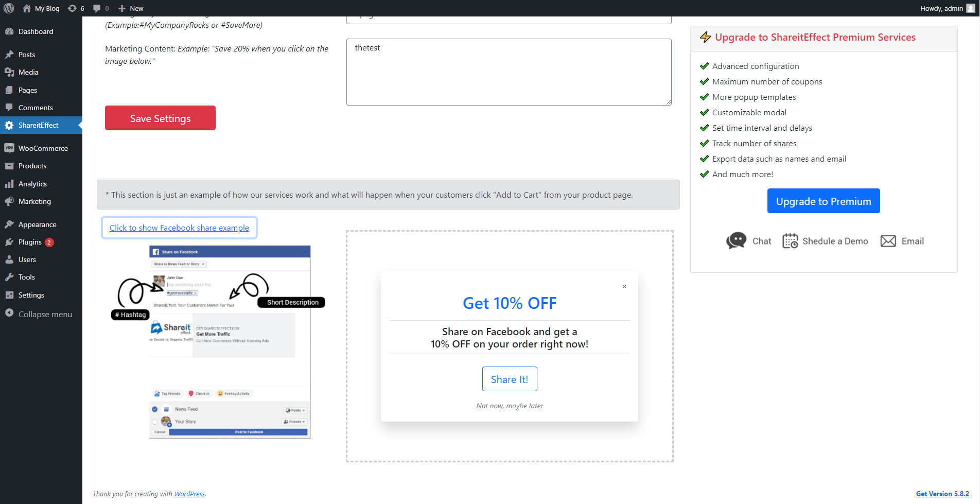Click Upgrade to Premium button

click(824, 201)
